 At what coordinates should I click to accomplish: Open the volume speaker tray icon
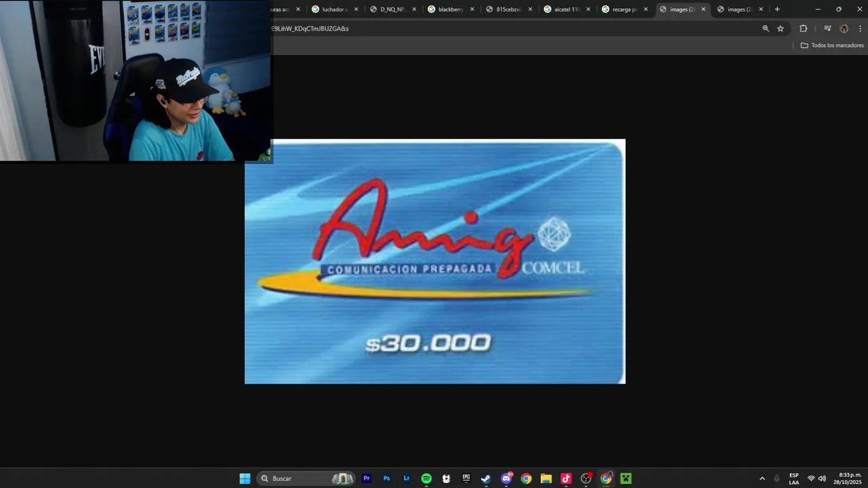pyautogui.click(x=822, y=479)
